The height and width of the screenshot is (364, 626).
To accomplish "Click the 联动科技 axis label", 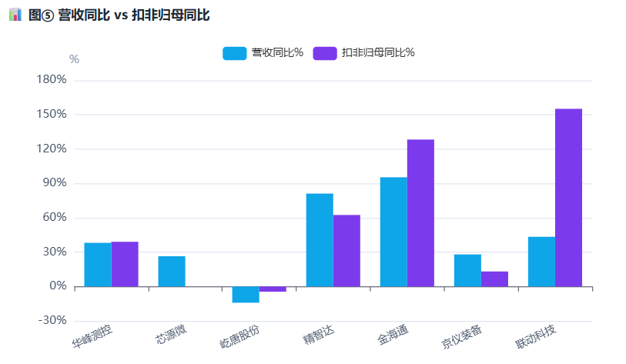I will 535,336.
